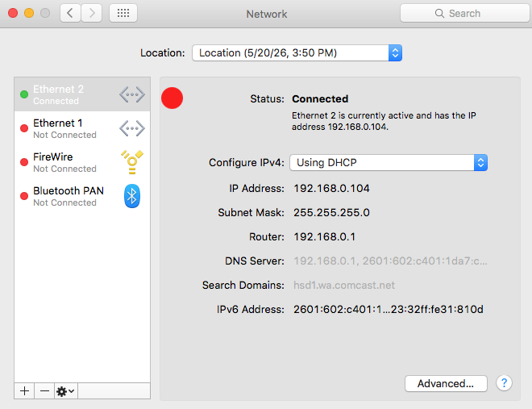
Task: Go back using the left chevron arrow
Action: [x=70, y=13]
